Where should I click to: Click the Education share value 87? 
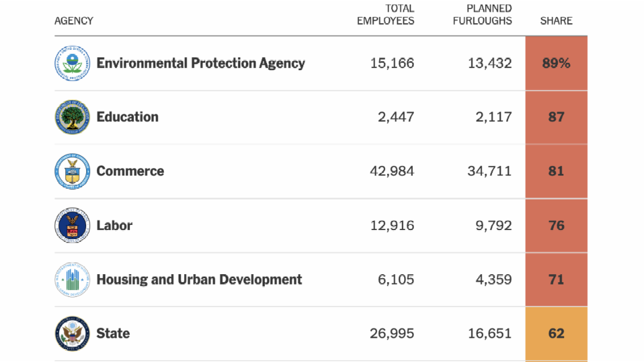coord(556,117)
